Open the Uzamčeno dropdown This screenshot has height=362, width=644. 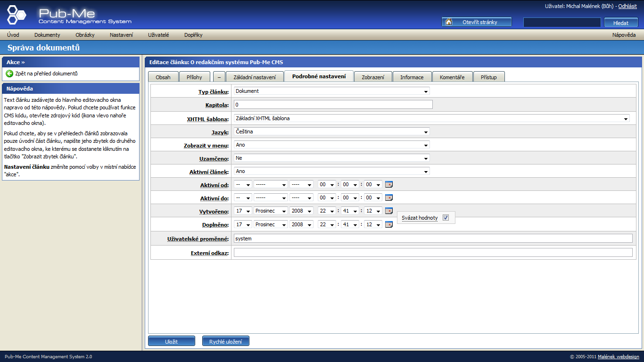332,158
